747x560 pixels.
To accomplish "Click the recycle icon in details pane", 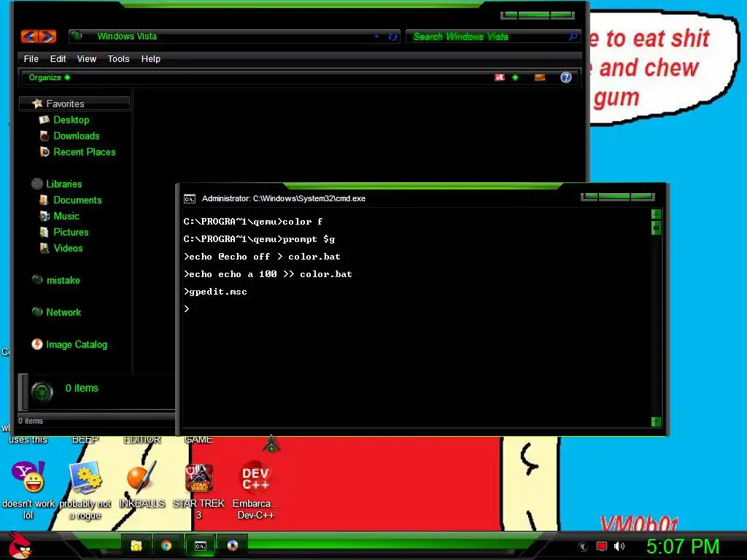I will tap(42, 392).
